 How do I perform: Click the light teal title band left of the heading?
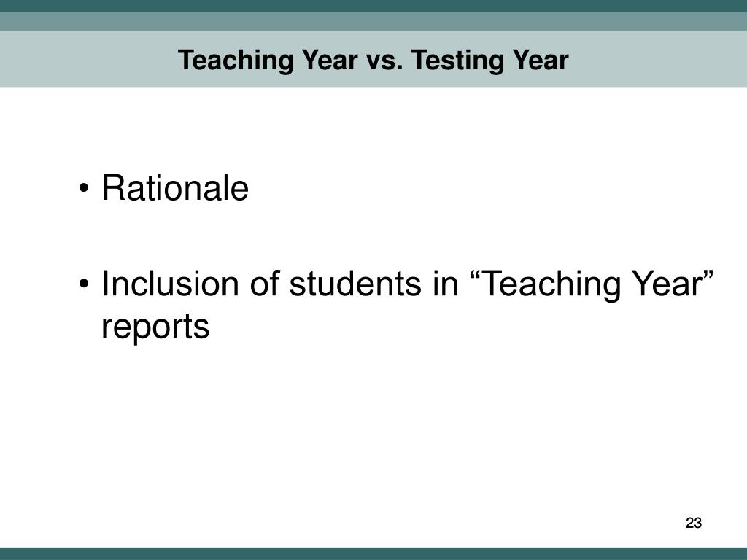88,59
